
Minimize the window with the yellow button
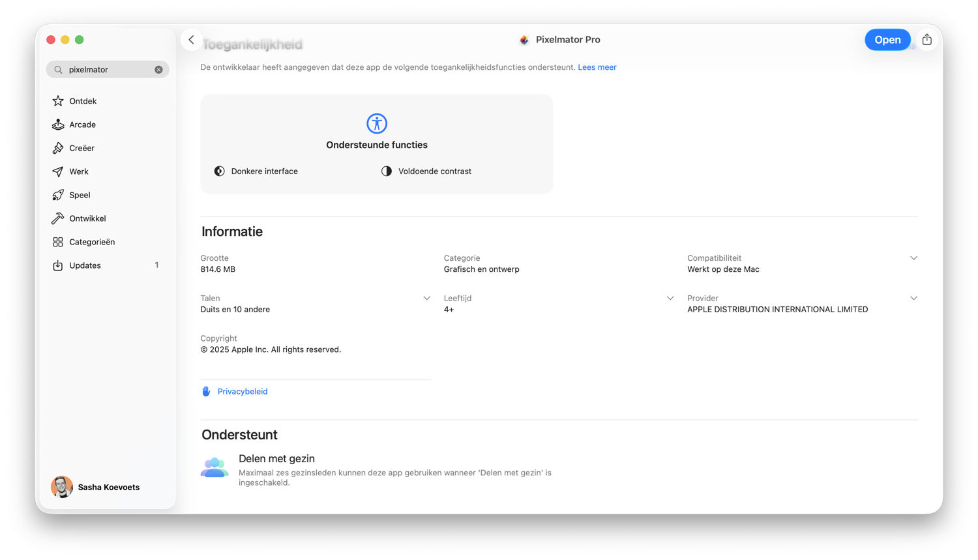(65, 40)
